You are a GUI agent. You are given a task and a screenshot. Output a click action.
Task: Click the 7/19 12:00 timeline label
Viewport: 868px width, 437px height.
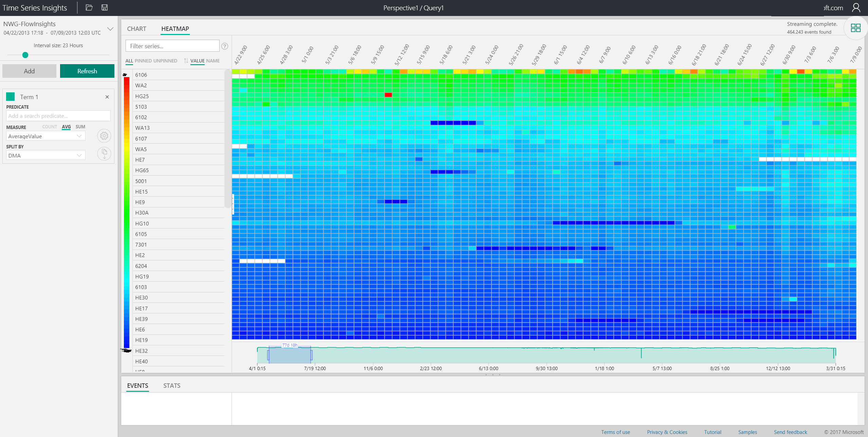click(315, 368)
